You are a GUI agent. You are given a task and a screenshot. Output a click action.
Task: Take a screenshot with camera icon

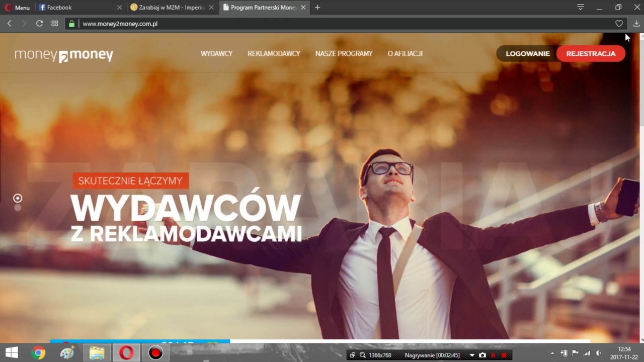pyautogui.click(x=482, y=355)
